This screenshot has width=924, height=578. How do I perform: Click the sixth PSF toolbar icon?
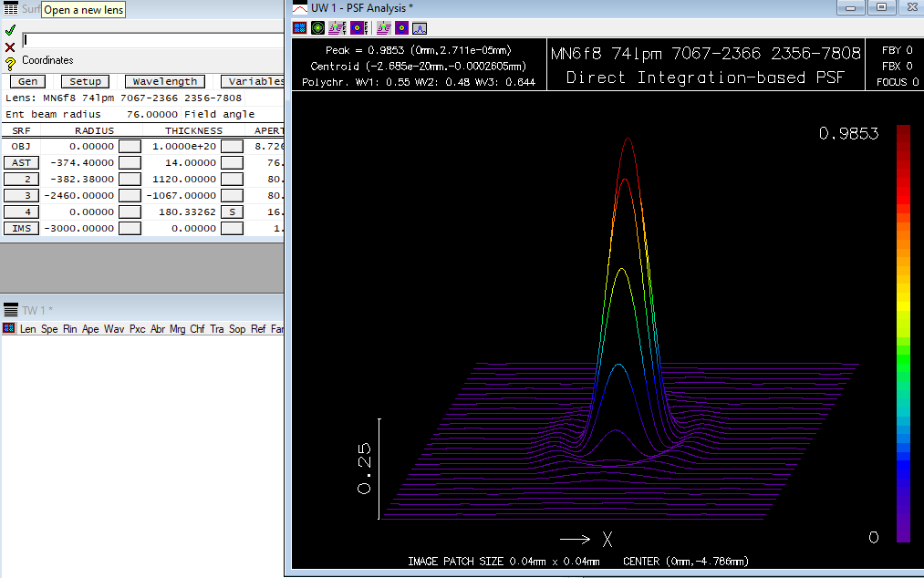[x=401, y=28]
